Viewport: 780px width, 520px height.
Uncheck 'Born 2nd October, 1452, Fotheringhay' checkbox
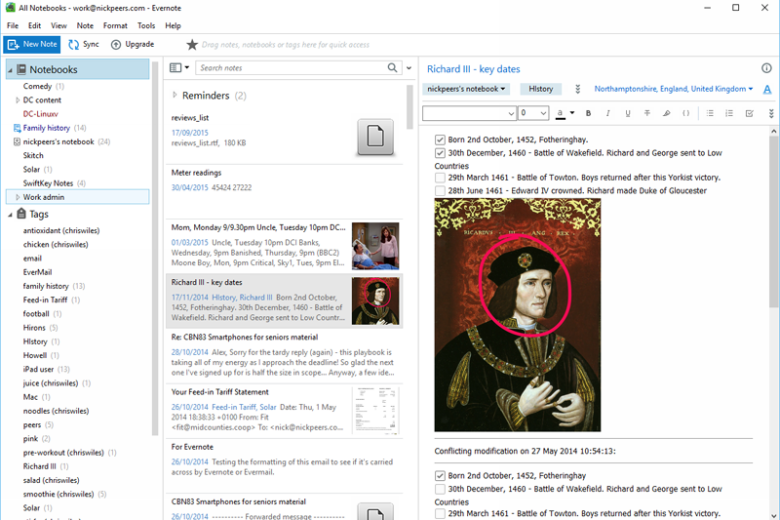coord(440,140)
